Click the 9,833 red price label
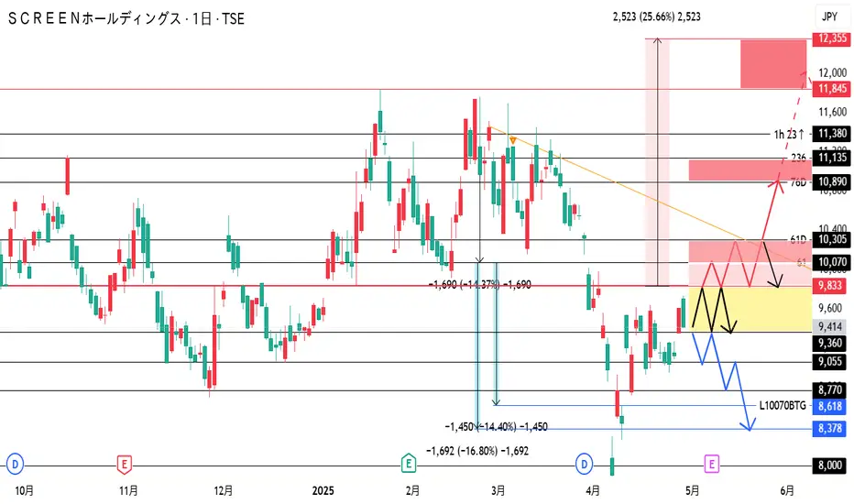Viewport: 854px width, 504px height. (x=832, y=286)
